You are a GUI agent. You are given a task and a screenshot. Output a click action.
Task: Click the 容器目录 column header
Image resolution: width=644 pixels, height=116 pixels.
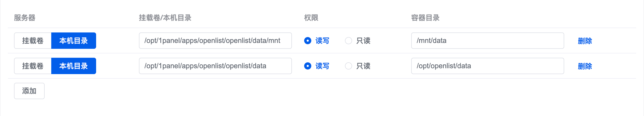425,18
